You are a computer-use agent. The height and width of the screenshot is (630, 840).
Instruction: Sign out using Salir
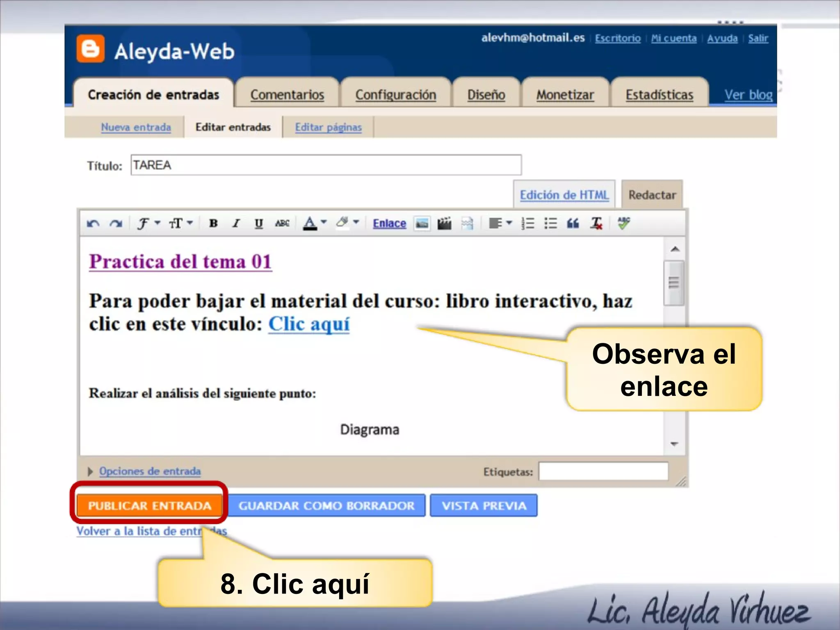click(758, 38)
